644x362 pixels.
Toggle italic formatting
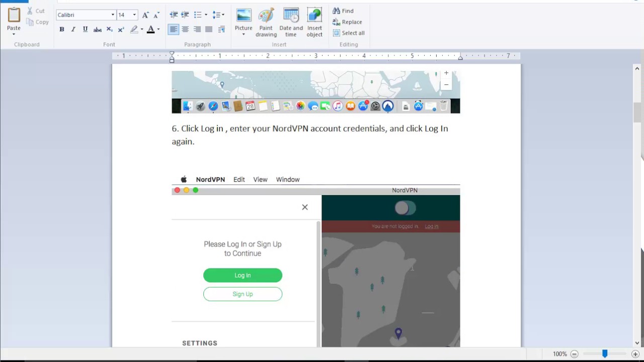pos(73,30)
